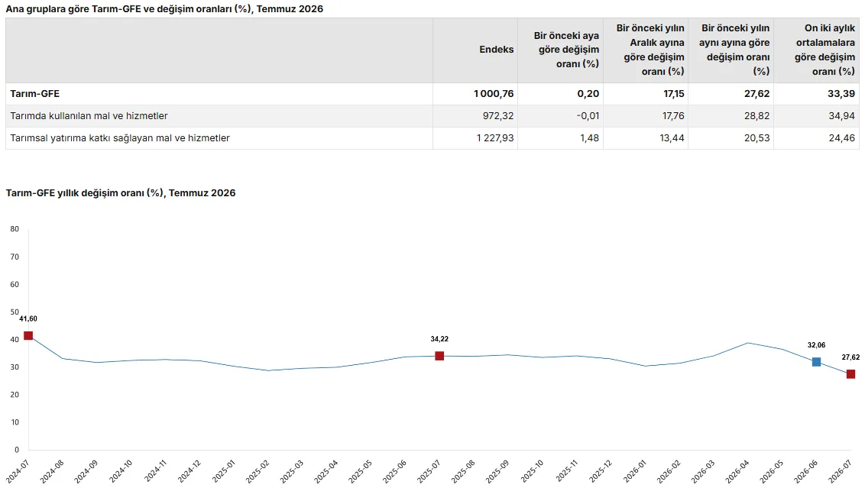Viewport: 865px width, 504px height.
Task: Select December change value 17,76
Action: tap(672, 116)
